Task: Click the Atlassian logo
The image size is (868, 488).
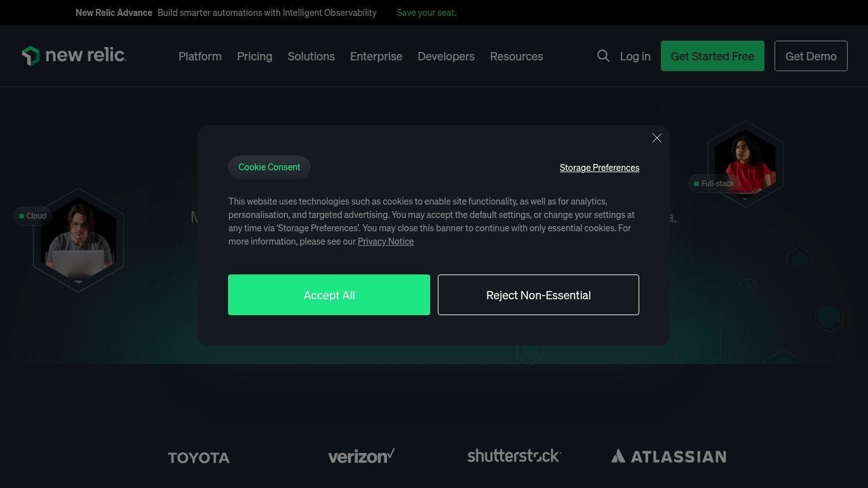Action: (x=668, y=456)
